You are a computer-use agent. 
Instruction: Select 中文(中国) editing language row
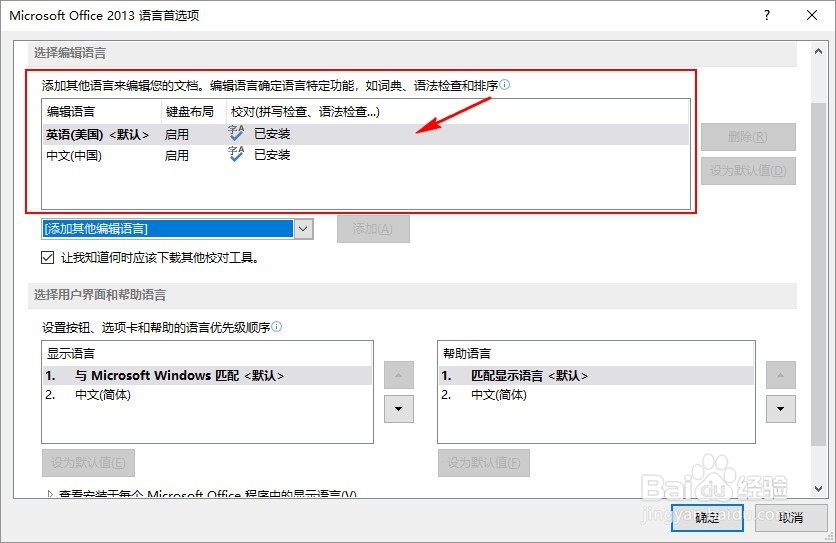point(366,155)
